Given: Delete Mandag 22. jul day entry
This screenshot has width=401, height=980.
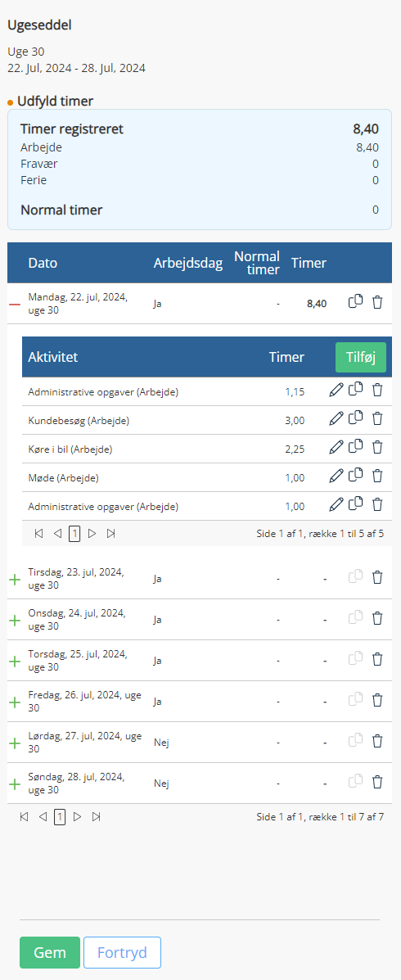Looking at the screenshot, I should [x=377, y=302].
